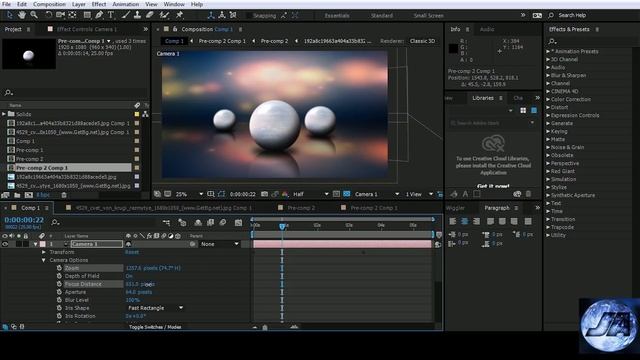The height and width of the screenshot is (360, 640).
Task: Click the Camera 1 layer label color swatch
Action: pos(42,244)
